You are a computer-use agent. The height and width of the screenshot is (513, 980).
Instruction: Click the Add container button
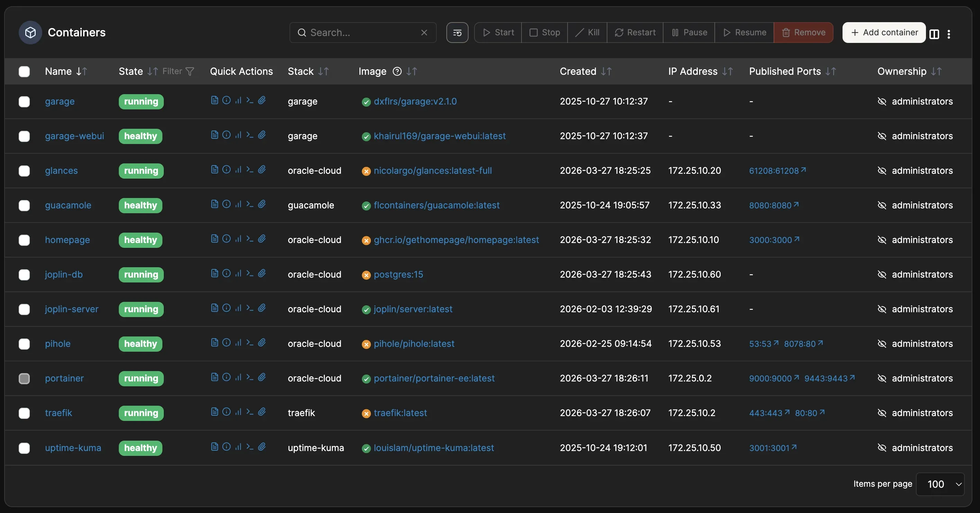tap(884, 32)
